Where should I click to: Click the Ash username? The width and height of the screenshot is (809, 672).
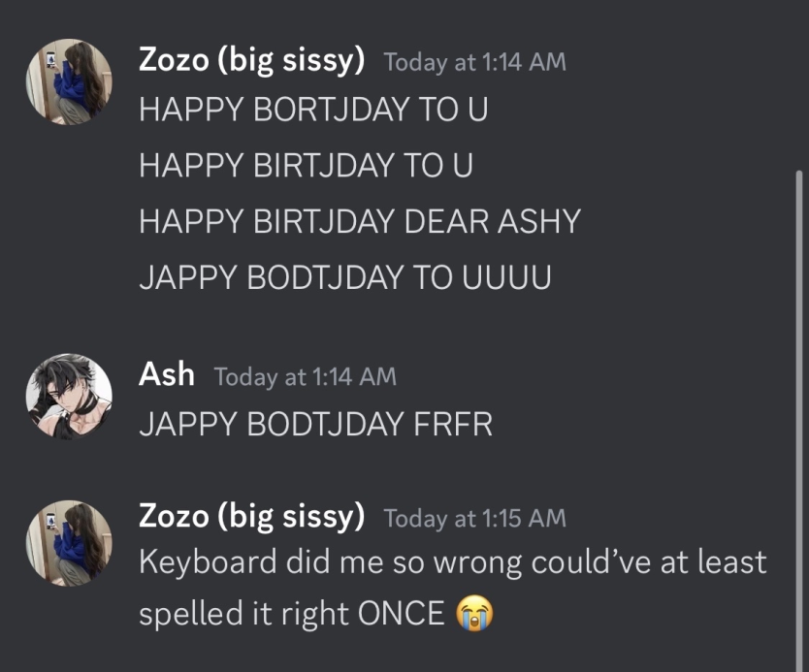(167, 374)
